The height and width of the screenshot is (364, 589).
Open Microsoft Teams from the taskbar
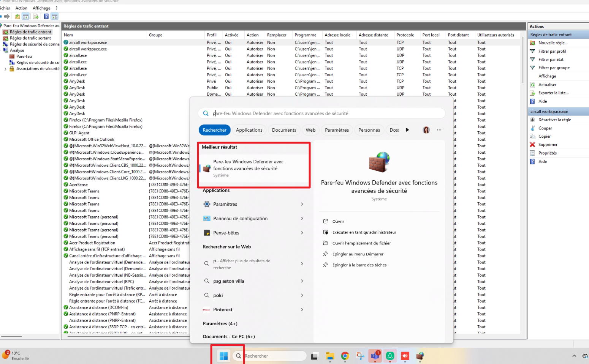click(x=375, y=356)
